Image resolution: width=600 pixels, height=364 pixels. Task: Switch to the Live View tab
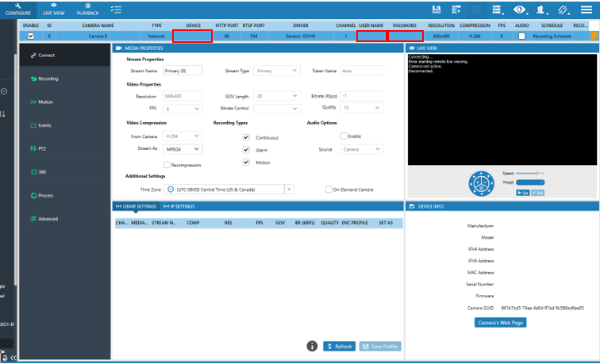(x=54, y=10)
